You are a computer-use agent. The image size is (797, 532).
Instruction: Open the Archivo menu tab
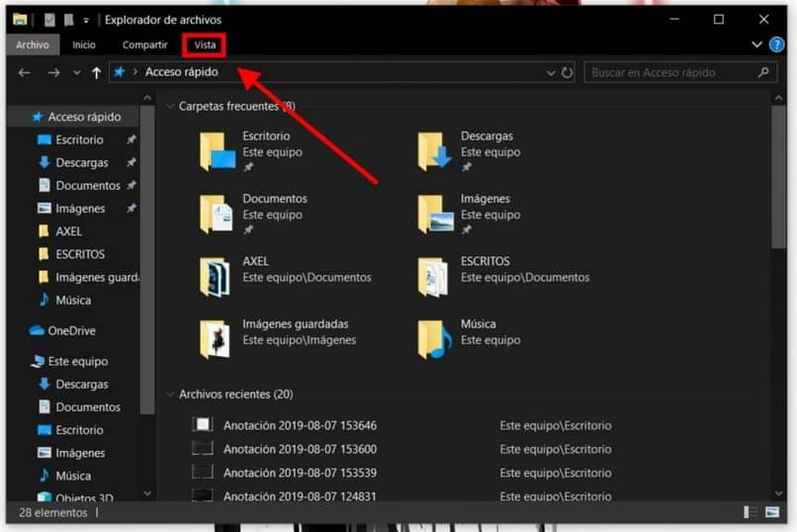33,44
